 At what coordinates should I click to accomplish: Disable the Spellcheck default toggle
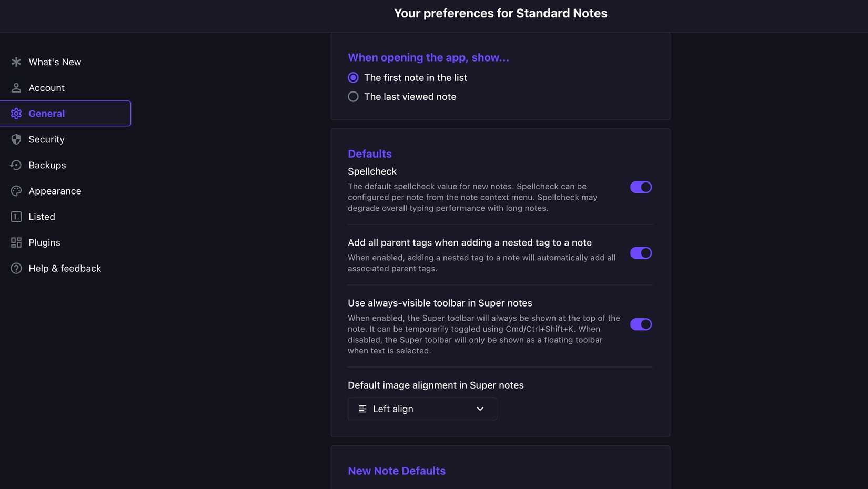[641, 187]
